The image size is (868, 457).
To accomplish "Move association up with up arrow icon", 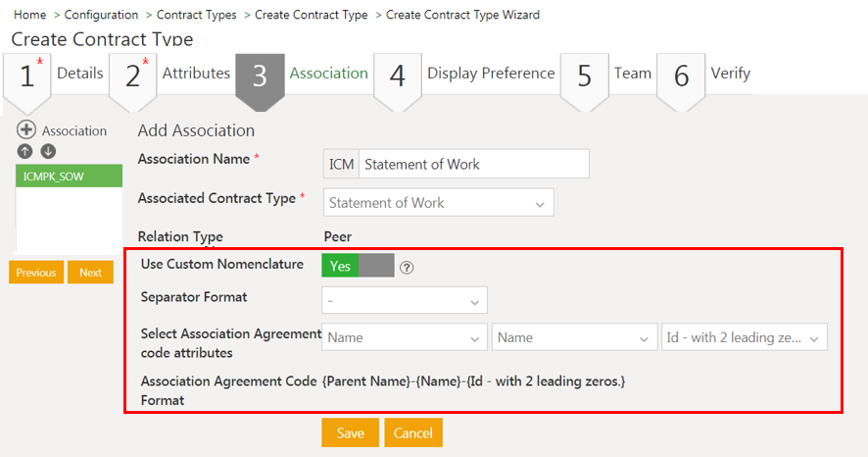I will coord(25,152).
